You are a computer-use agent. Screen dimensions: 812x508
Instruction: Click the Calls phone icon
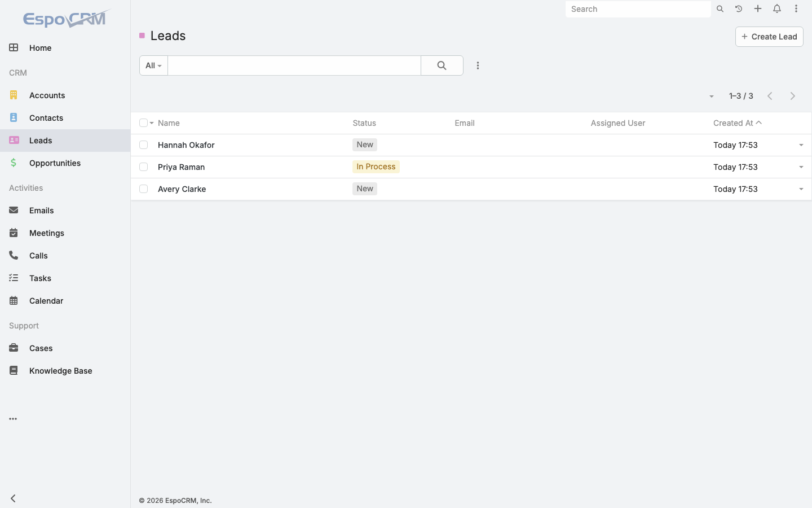point(14,256)
